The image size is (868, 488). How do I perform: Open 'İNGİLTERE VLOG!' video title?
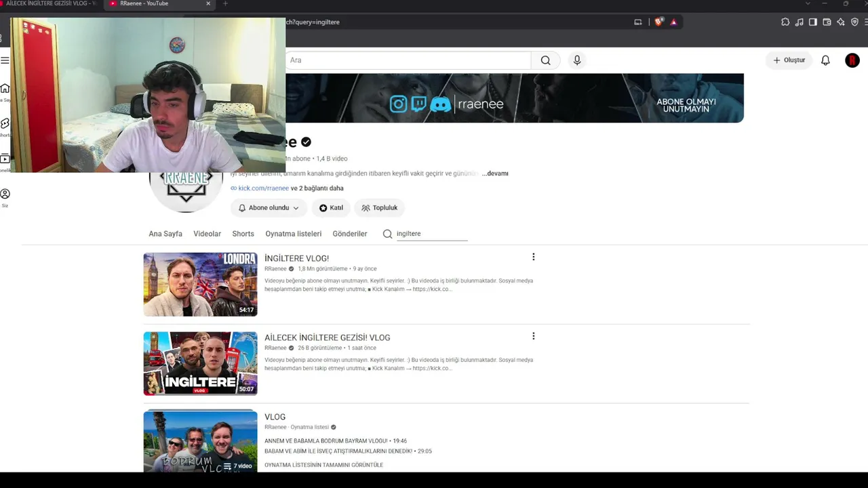tap(296, 258)
